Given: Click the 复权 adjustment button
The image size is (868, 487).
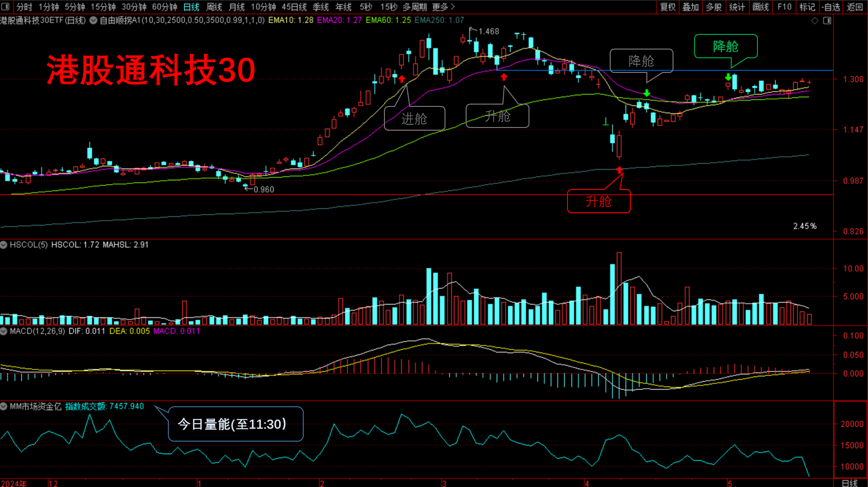Looking at the screenshot, I should tap(668, 7).
